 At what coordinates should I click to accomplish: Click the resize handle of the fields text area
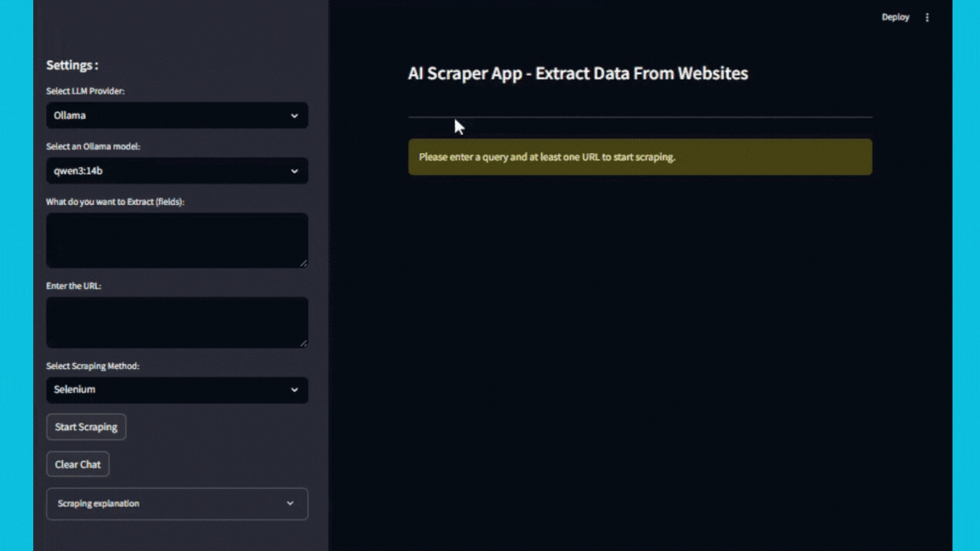(x=304, y=263)
